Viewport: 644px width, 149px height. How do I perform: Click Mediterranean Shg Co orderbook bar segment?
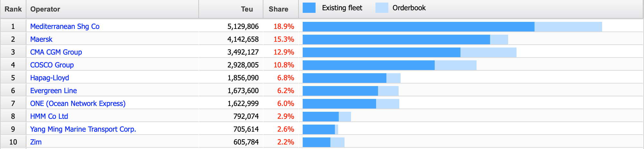pyautogui.click(x=568, y=27)
